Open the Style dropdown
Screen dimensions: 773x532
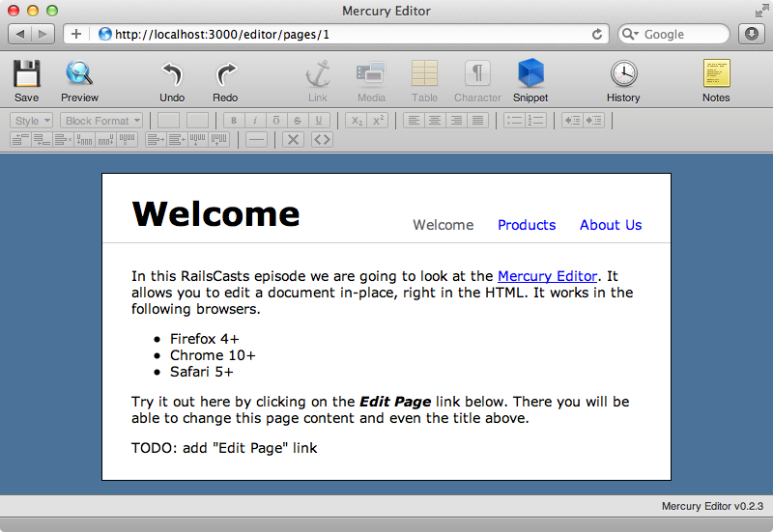31,121
